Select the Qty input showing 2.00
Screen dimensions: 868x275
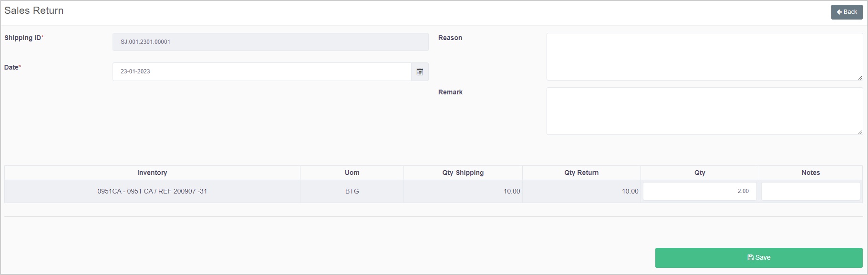(x=699, y=191)
